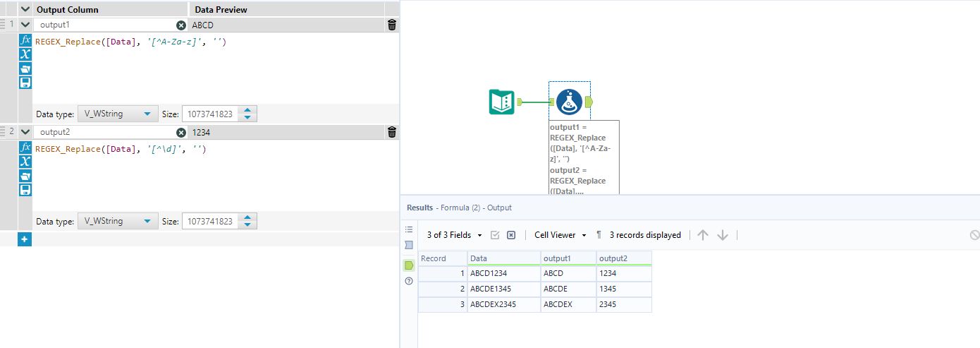Select the Formula tool on canvas
This screenshot has width=980, height=348.
tap(569, 102)
